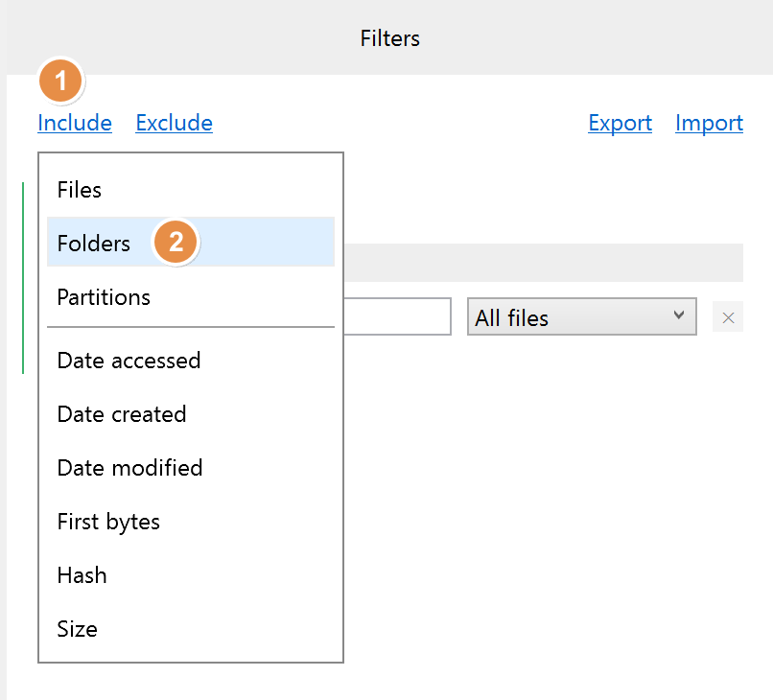Viewport: 773px width, 700px height.
Task: Select the Size filter option
Action: coord(191,629)
